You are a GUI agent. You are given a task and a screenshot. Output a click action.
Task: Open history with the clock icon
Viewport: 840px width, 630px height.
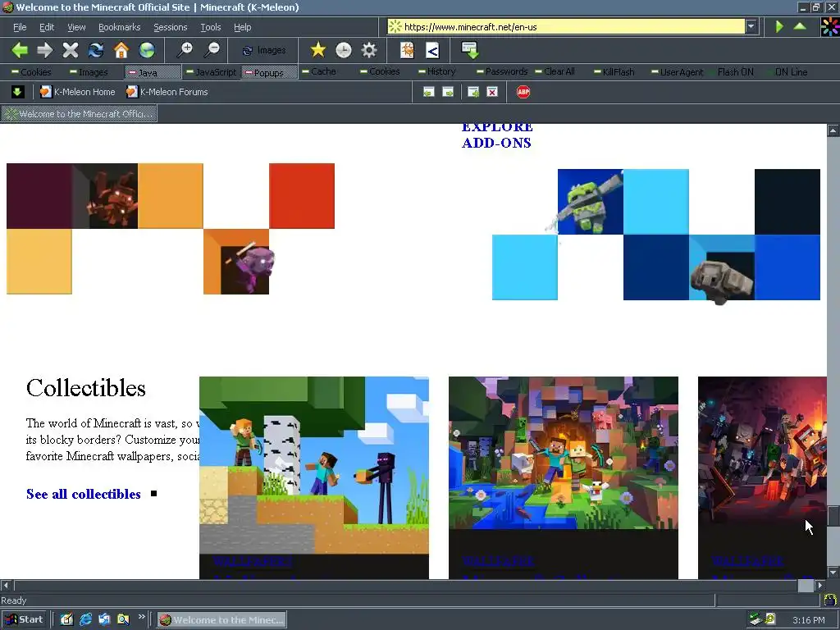click(x=344, y=50)
